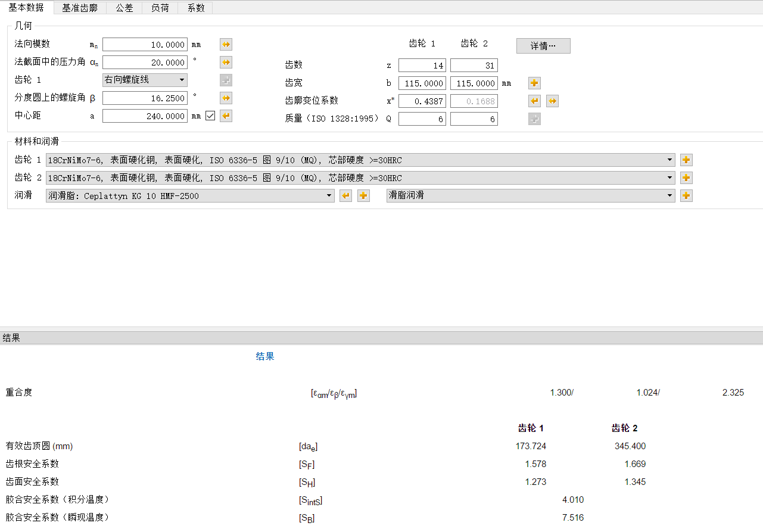Click the greyed 齿廓变位系数 field showing 0.1688

click(x=474, y=101)
